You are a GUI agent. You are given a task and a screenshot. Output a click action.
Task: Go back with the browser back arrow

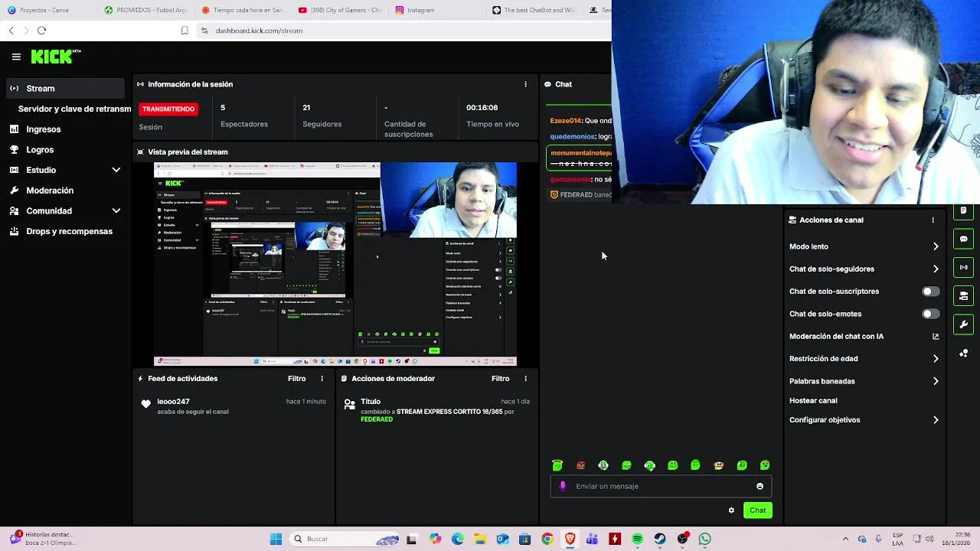click(x=11, y=31)
